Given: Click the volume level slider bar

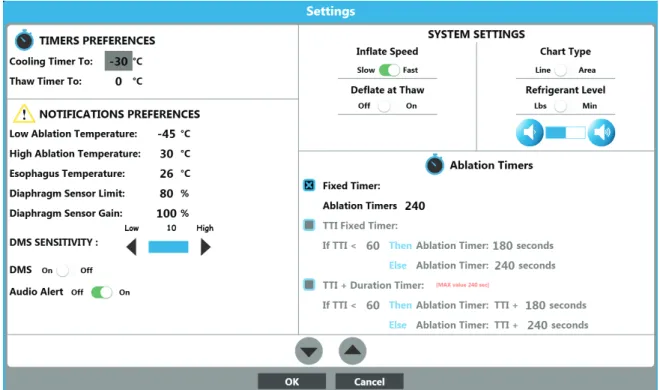Looking at the screenshot, I should point(565,133).
